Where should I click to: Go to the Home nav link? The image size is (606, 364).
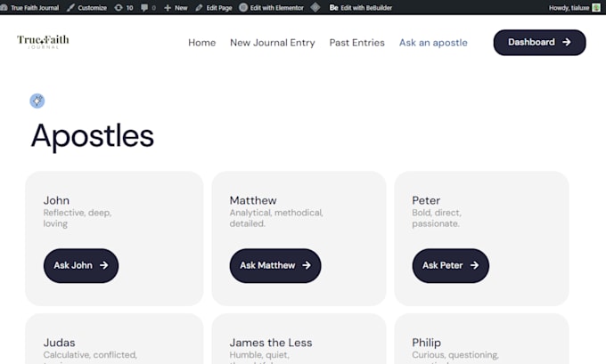[x=201, y=43]
